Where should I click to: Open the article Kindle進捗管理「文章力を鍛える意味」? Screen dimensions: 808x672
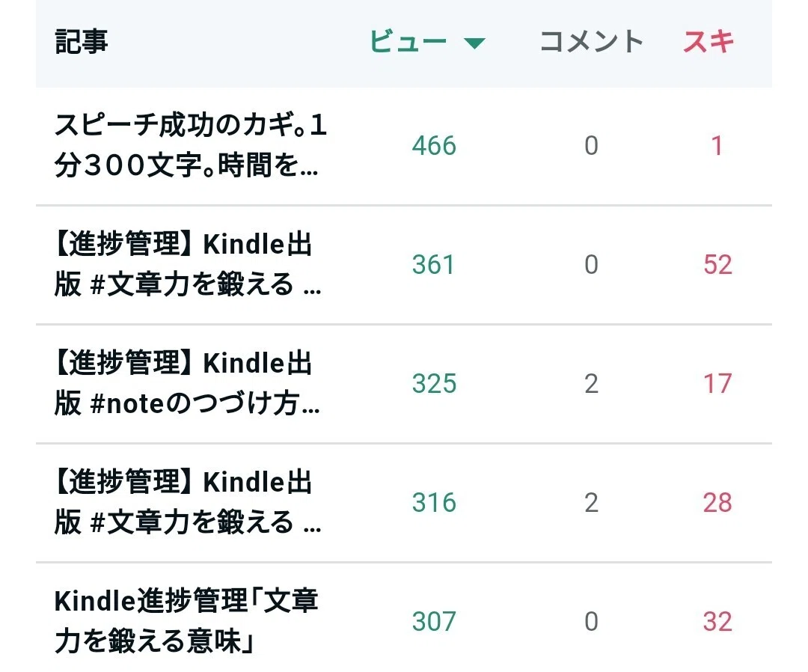click(x=186, y=621)
